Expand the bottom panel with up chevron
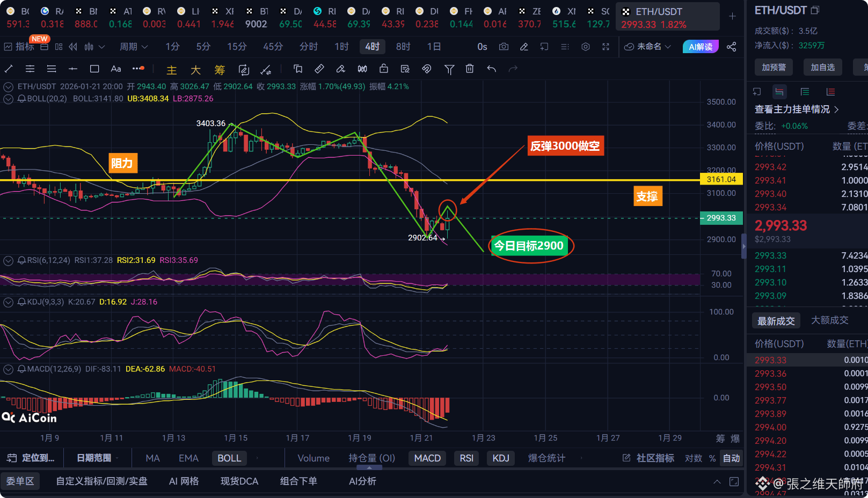Image resolution: width=868 pixels, height=498 pixels. coord(717,482)
